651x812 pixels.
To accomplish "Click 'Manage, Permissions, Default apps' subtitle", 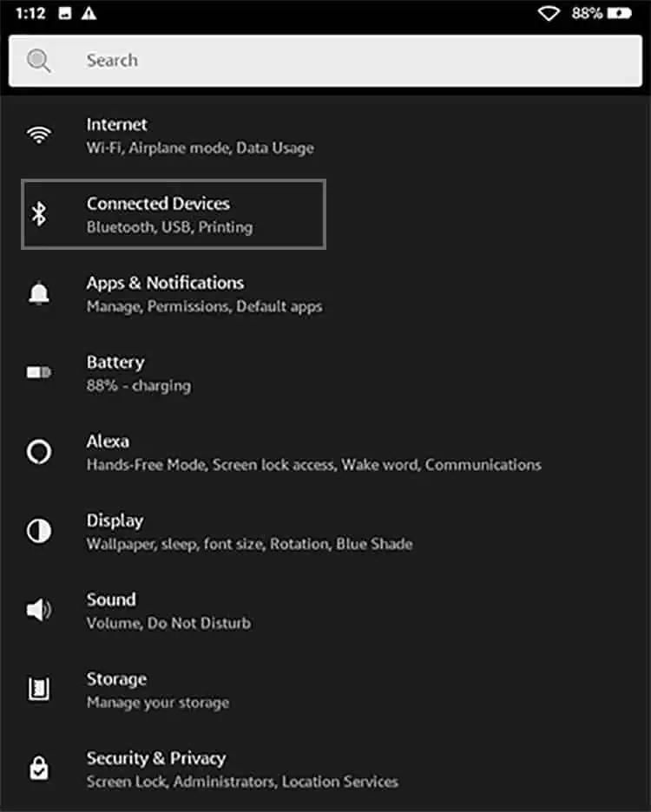I will coord(204,306).
